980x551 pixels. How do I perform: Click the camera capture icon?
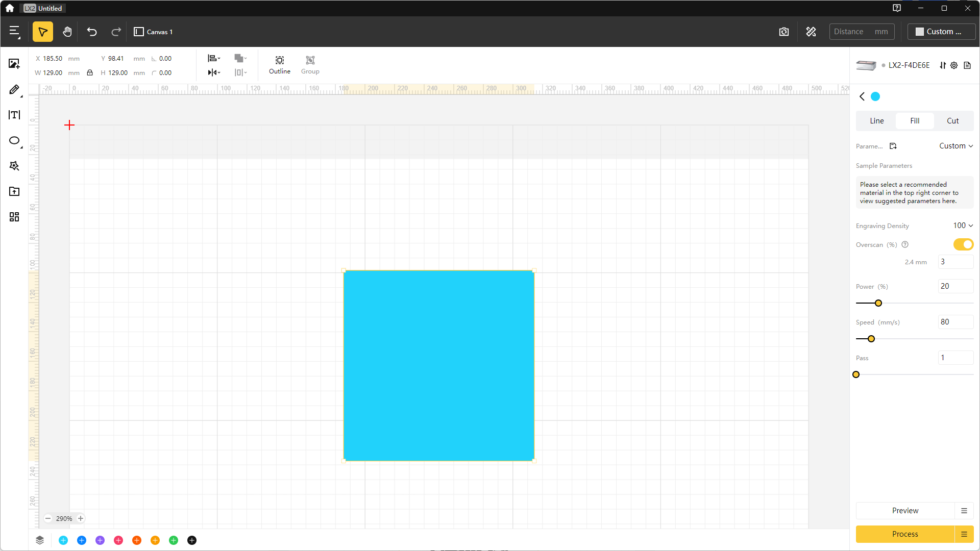click(784, 32)
